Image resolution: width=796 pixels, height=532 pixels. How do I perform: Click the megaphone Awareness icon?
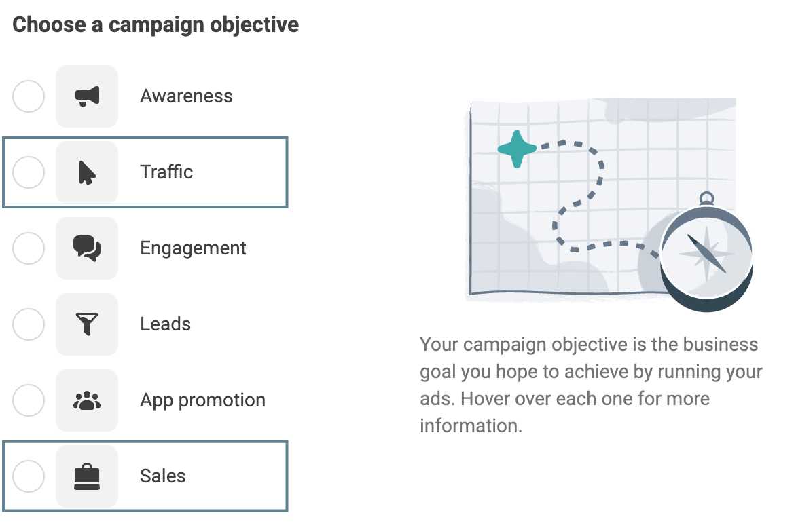click(x=87, y=96)
